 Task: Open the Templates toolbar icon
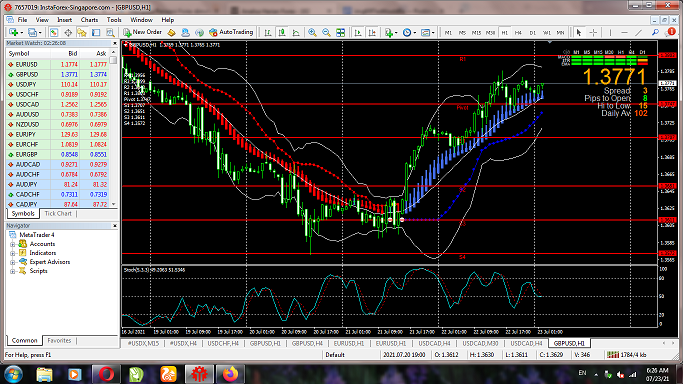click(x=426, y=32)
